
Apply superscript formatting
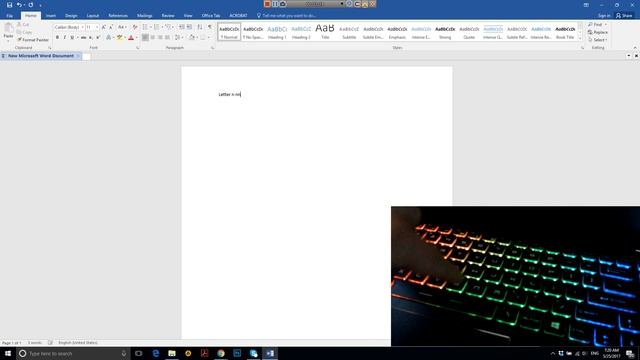[98, 37]
